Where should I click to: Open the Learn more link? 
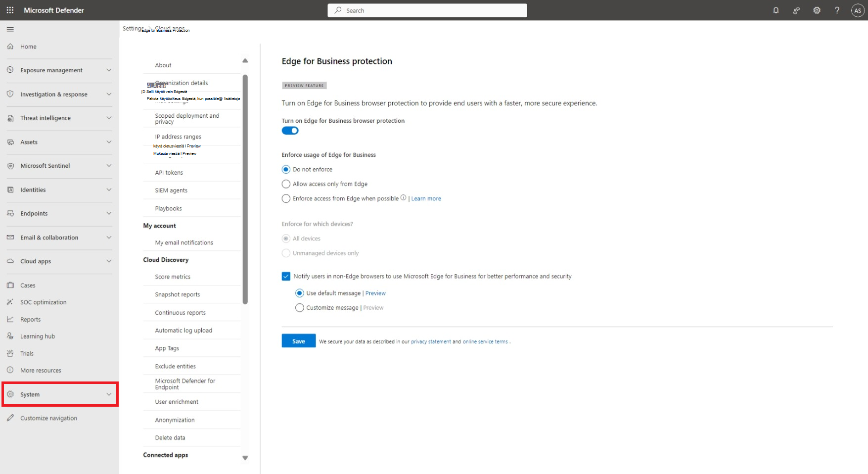(426, 198)
